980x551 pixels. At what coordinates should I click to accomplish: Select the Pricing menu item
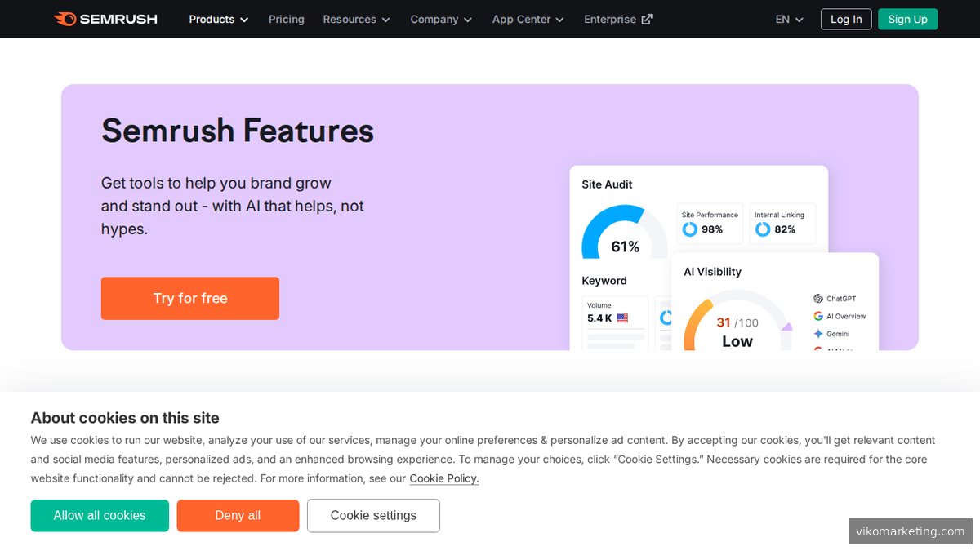tap(286, 19)
